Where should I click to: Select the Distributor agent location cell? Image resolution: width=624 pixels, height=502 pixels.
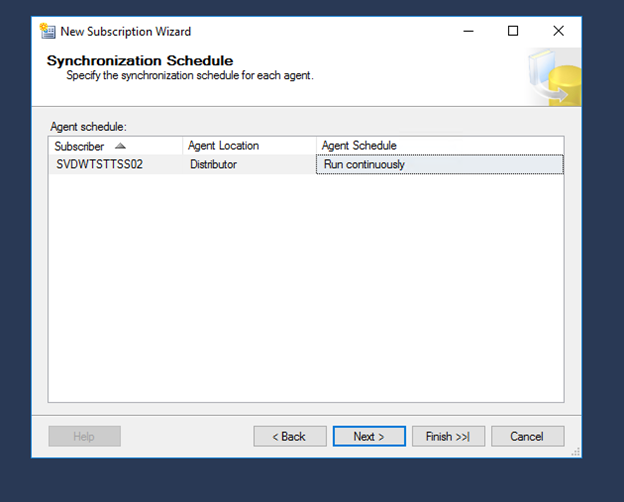tap(249, 164)
